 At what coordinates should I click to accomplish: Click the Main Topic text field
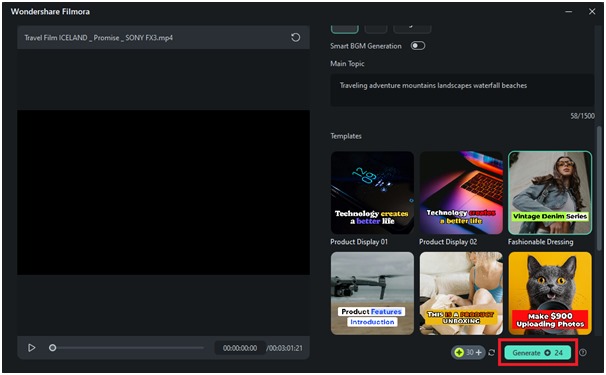coord(462,90)
